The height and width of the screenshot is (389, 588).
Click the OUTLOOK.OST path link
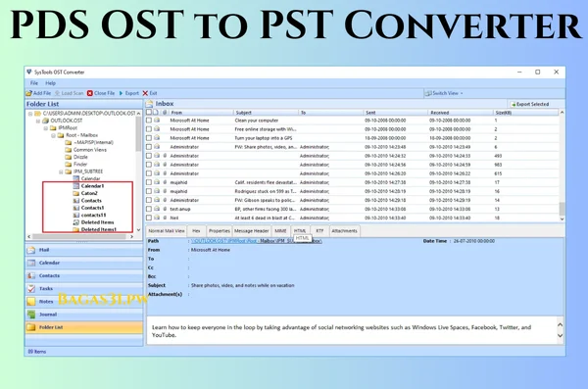pos(257,241)
